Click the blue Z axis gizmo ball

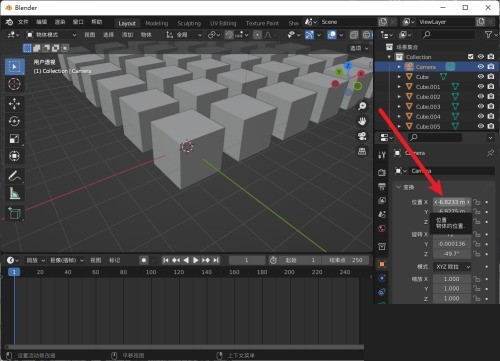(348, 66)
